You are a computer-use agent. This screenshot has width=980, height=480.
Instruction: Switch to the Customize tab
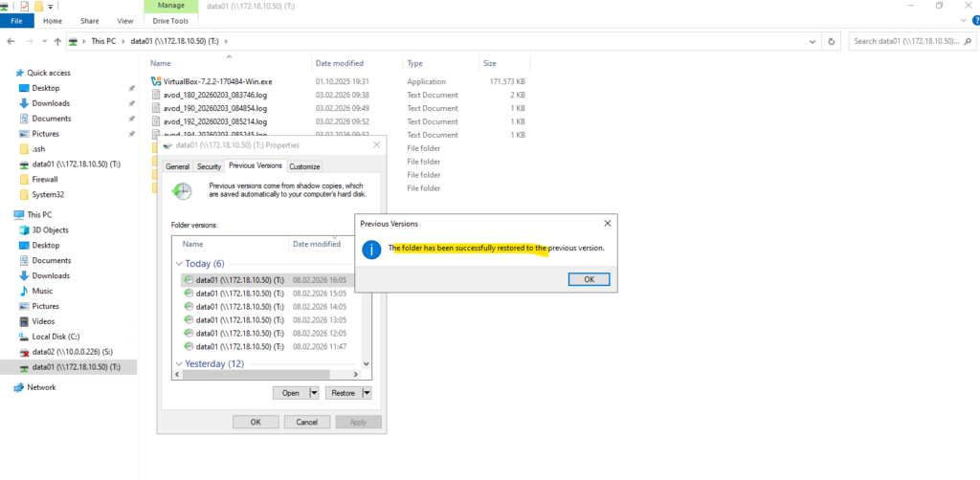[x=304, y=166]
